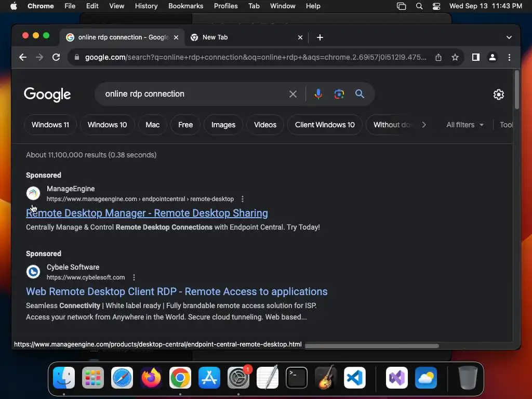The height and width of the screenshot is (399, 532).
Task: Click the menu bar date and time
Action: [486, 6]
